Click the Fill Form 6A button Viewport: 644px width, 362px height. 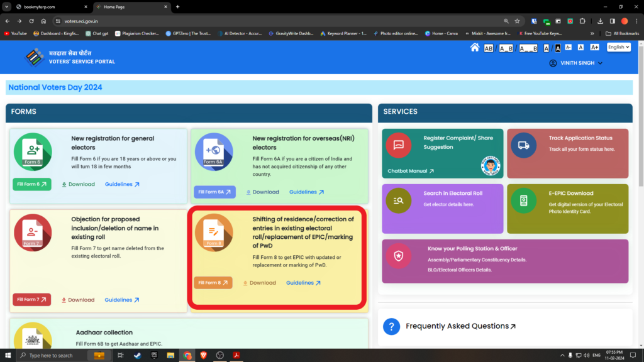215,192
